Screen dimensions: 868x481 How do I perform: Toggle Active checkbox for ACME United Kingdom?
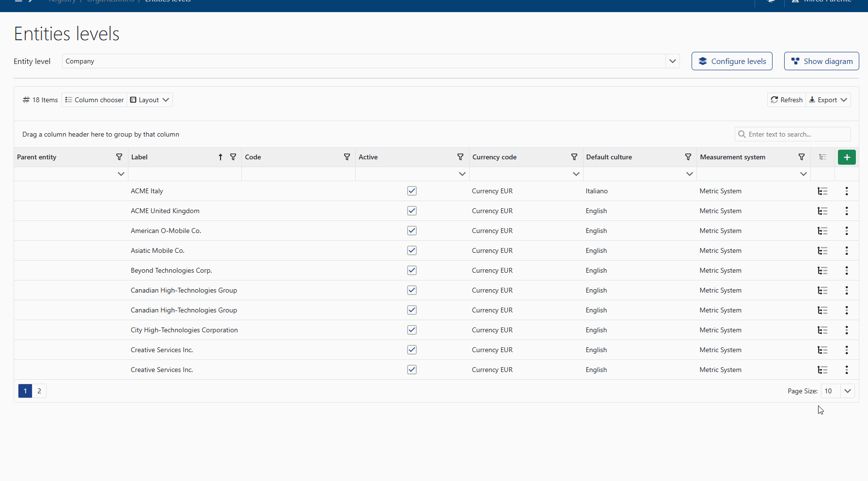412,211
